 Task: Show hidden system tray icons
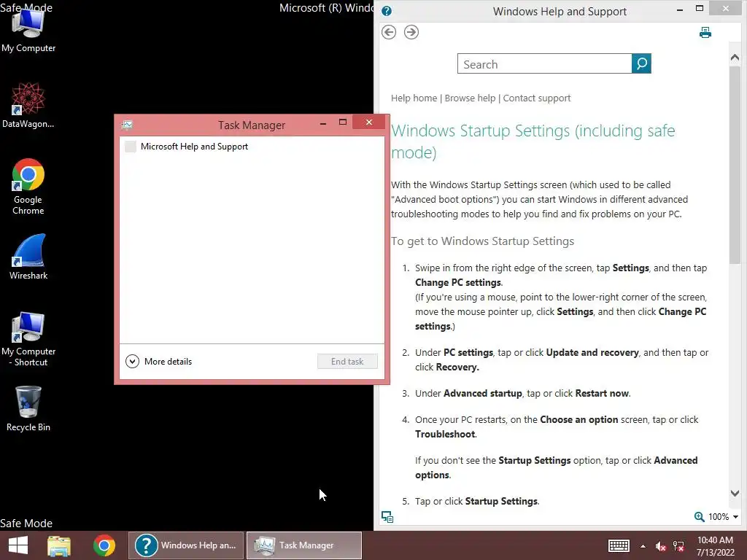point(643,546)
